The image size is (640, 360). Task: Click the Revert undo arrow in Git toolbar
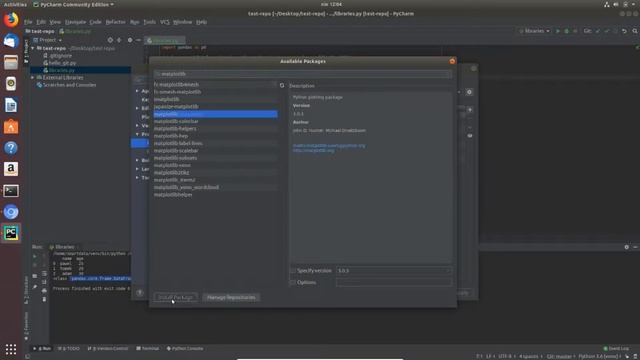pyautogui.click(x=624, y=31)
